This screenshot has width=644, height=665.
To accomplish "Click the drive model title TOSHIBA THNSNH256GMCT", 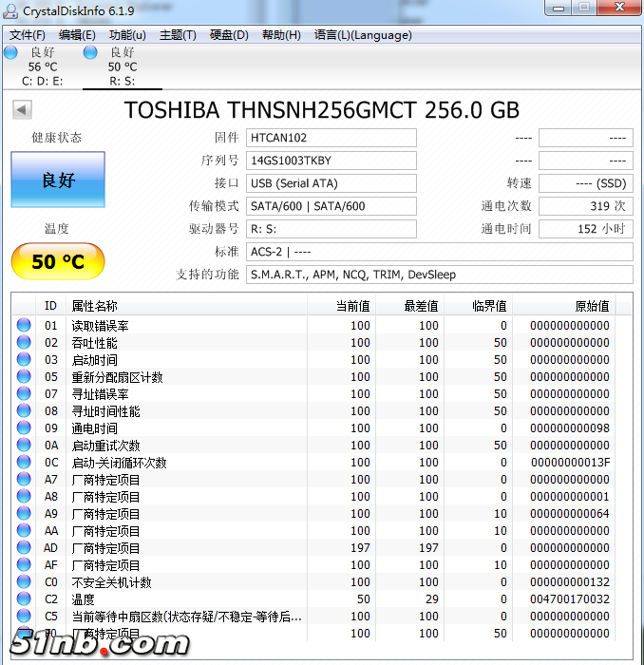I will (x=322, y=110).
